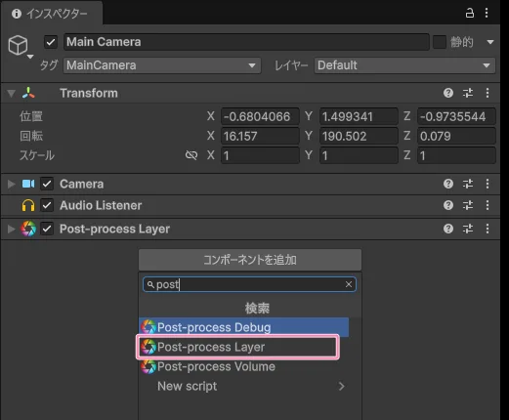509x420 pixels.
Task: Click the Audio Listener headphones icon
Action: [x=28, y=205]
